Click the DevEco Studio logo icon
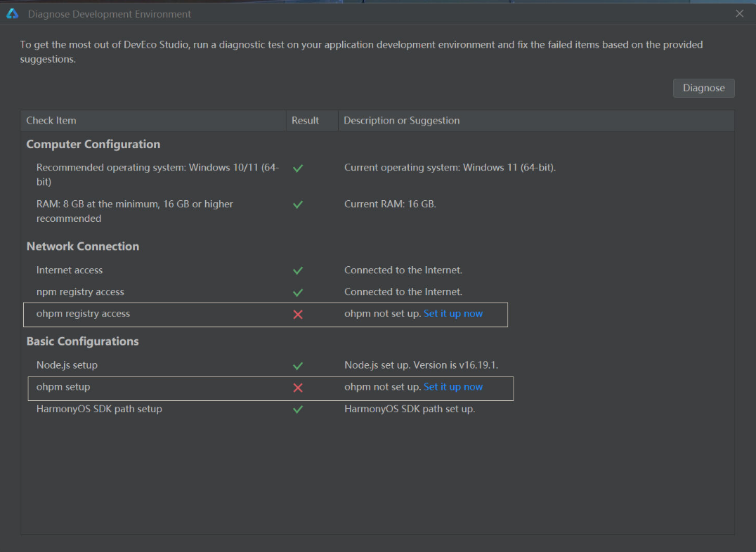The width and height of the screenshot is (756, 552). click(x=13, y=13)
